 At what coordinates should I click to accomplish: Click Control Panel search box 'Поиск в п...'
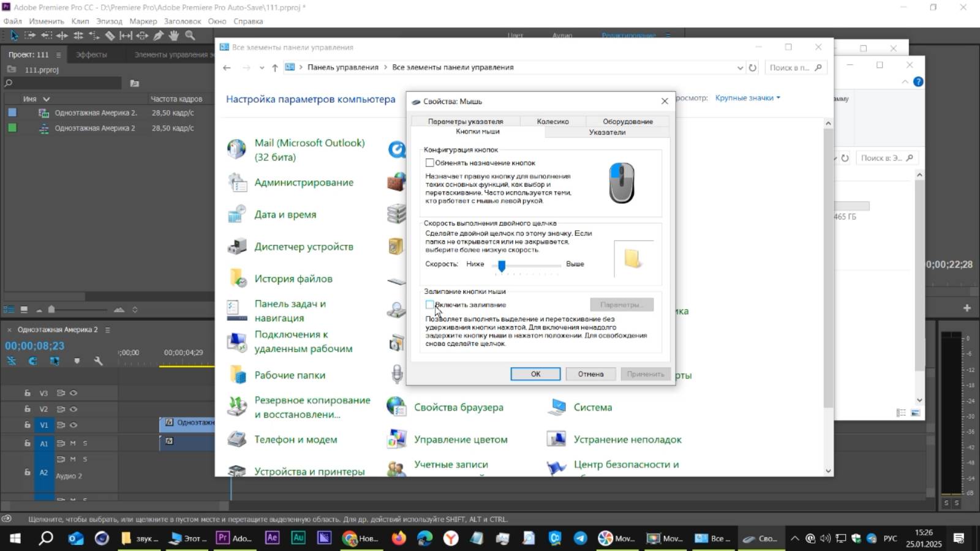coord(796,67)
